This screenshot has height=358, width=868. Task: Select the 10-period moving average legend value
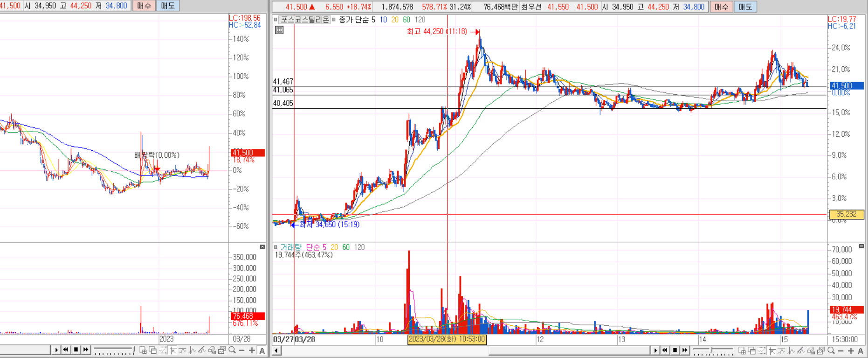[x=383, y=20]
